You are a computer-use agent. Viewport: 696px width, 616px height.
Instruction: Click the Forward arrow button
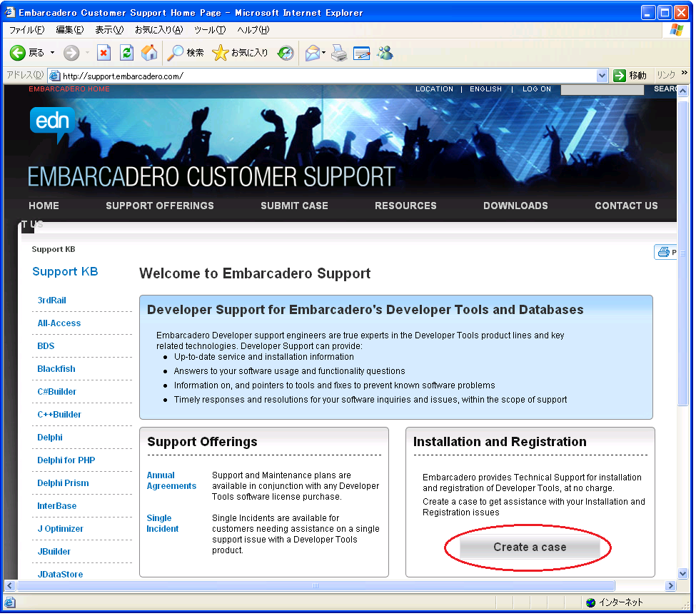(x=71, y=54)
